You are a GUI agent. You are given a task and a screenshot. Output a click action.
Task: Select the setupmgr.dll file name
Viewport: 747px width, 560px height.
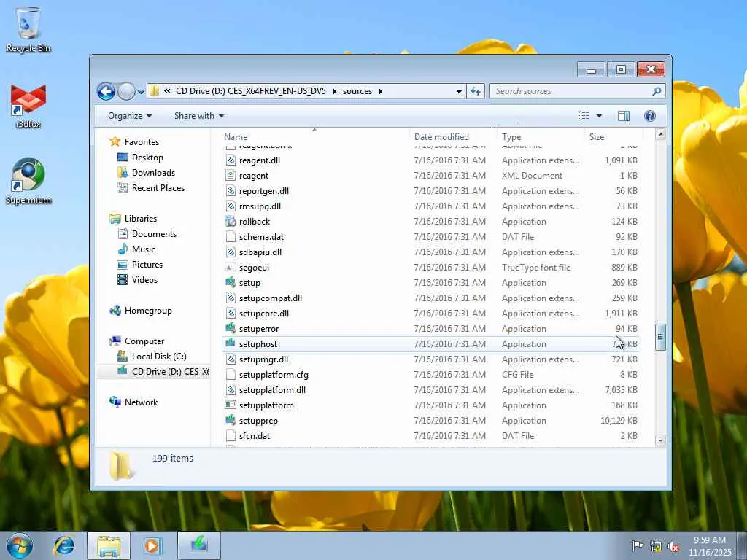(263, 359)
